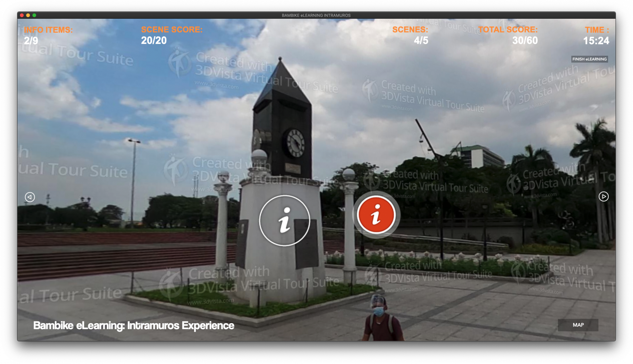Viewport: 633px width, 364px height.
Task: Click the FINISH eLEARNING button
Action: click(x=589, y=59)
